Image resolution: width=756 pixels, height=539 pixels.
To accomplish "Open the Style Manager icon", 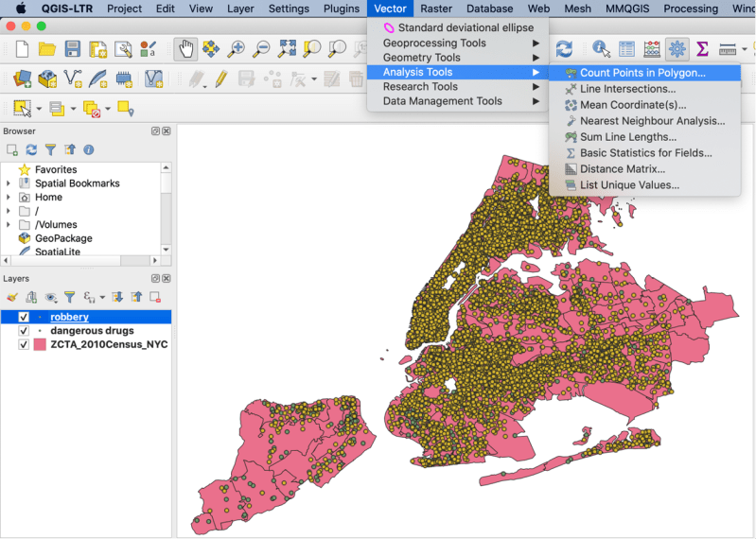I will [148, 49].
